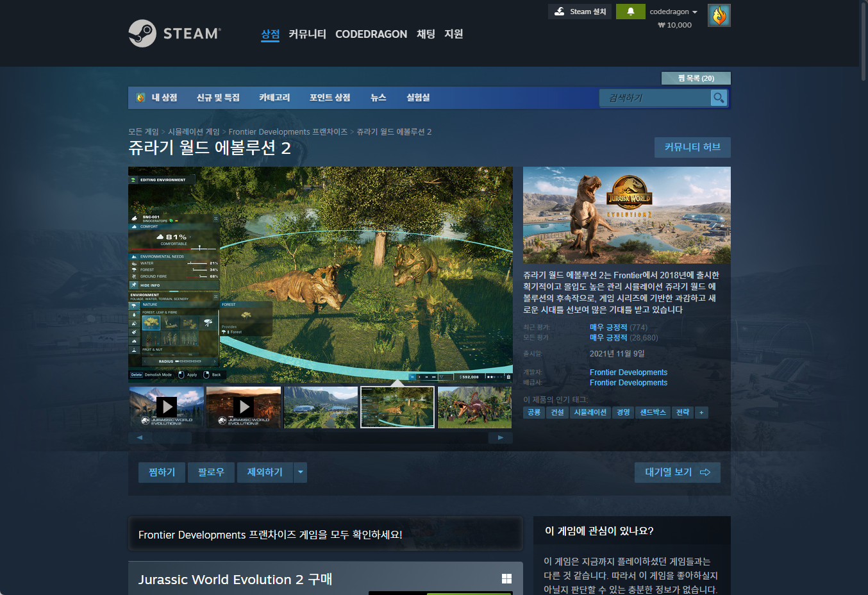Click the Frontier Developments franchise banner
This screenshot has width=868, height=595.
click(x=326, y=534)
